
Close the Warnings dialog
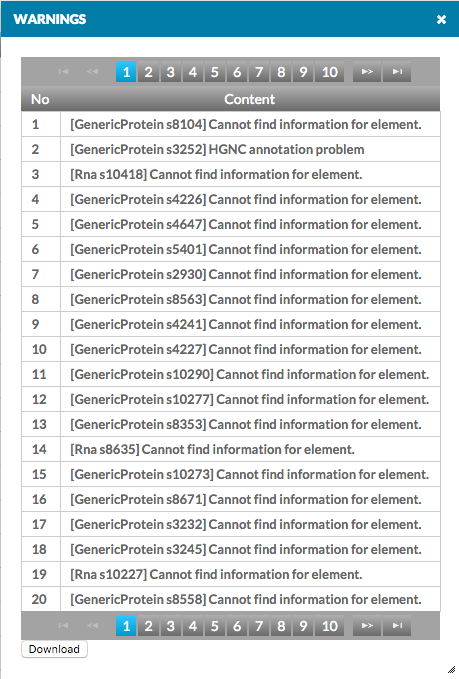coord(441,19)
